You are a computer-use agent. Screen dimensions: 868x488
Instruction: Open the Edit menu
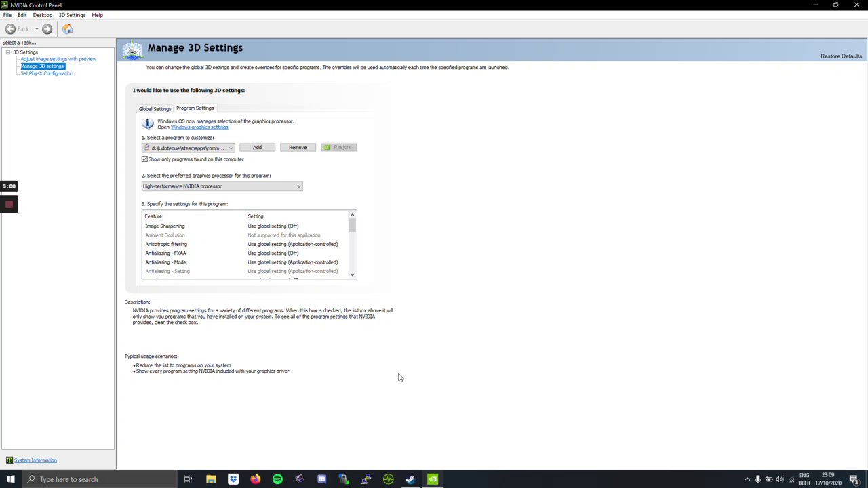22,15
